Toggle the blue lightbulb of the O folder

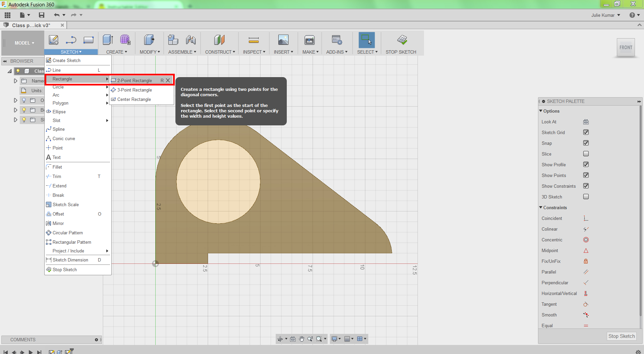[x=24, y=100]
